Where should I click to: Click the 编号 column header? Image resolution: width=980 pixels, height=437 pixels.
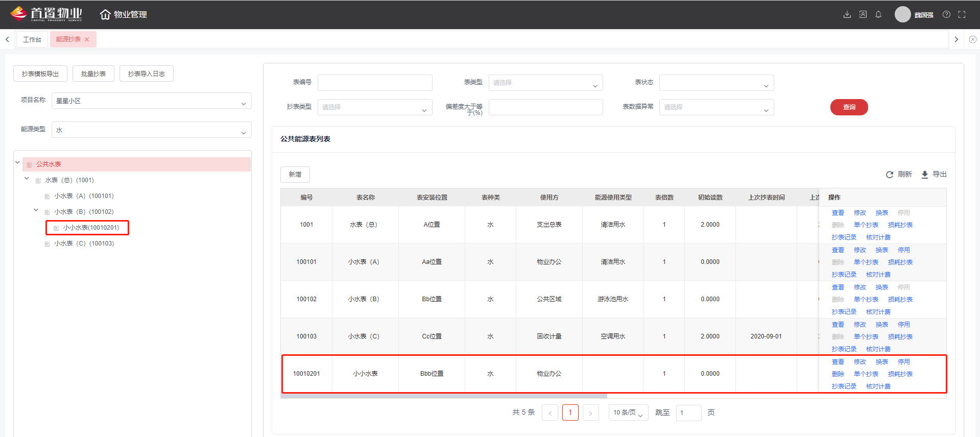[306, 198]
